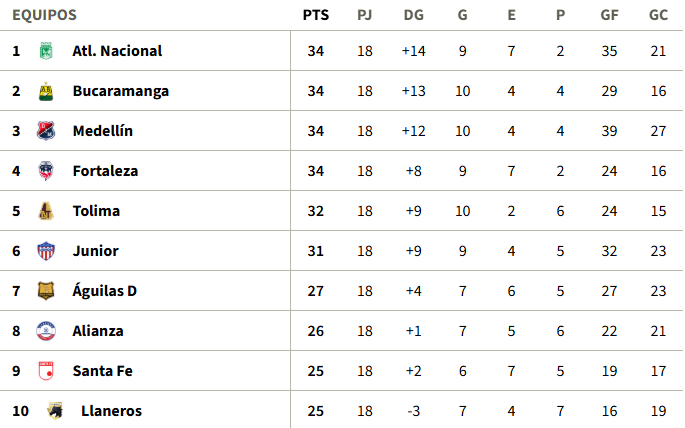Click the Llaneros team name
685x428 pixels.
coord(111,411)
